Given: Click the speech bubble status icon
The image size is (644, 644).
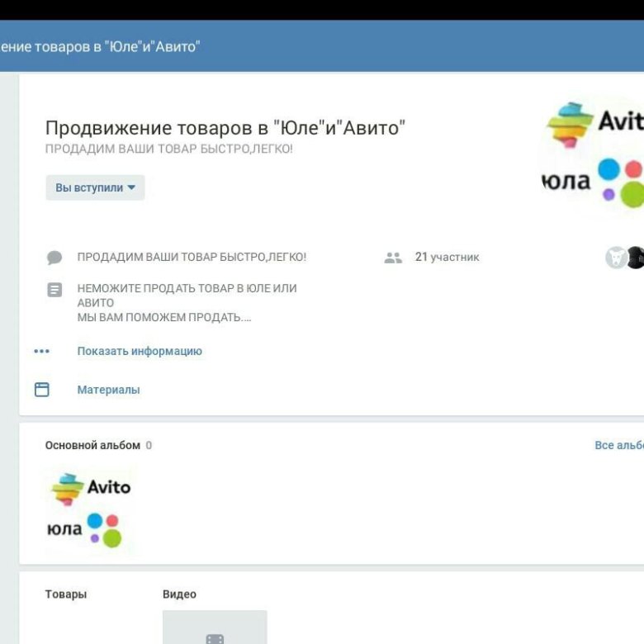Looking at the screenshot, I should click(x=54, y=258).
